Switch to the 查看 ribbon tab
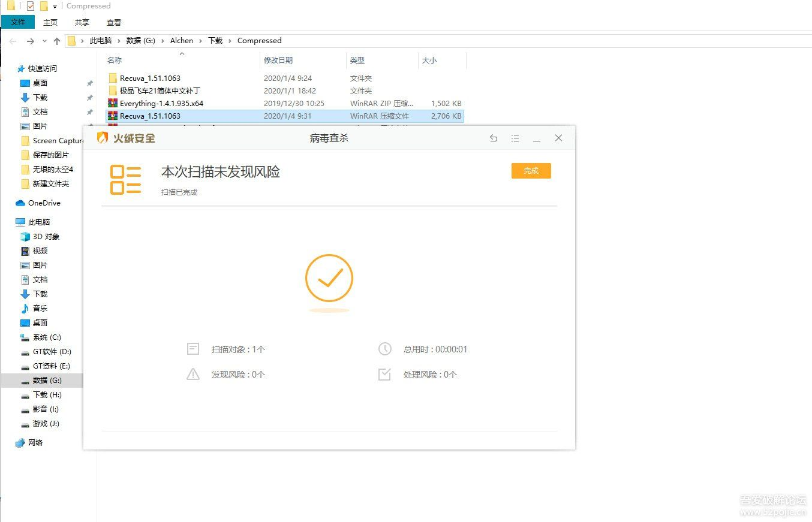The image size is (812, 522). (x=114, y=22)
